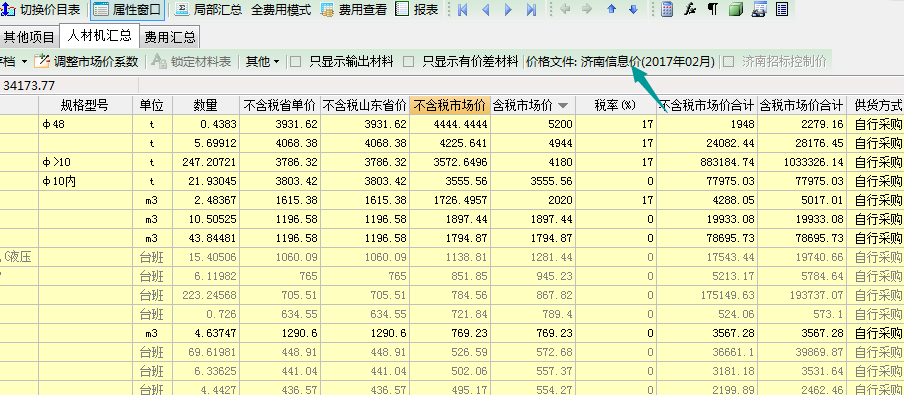The width and height of the screenshot is (904, 395).
Task: Click 税率(%) column header
Action: pos(615,106)
